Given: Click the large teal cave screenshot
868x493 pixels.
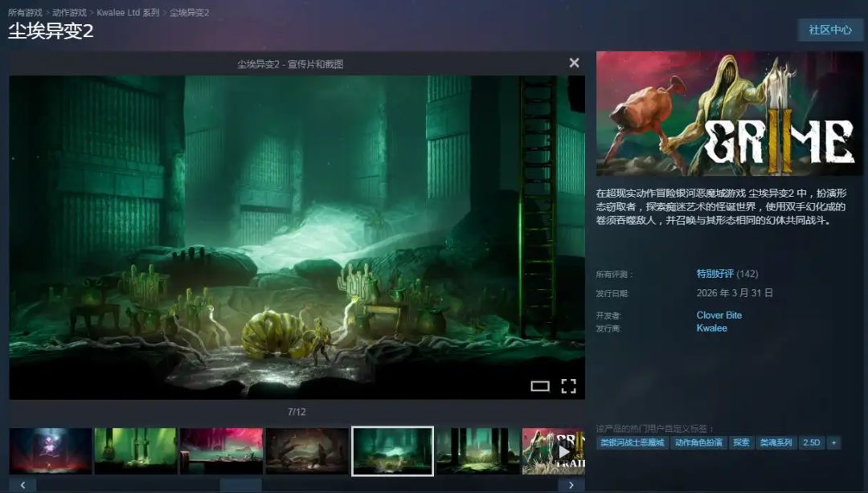Looking at the screenshot, I should (x=297, y=238).
